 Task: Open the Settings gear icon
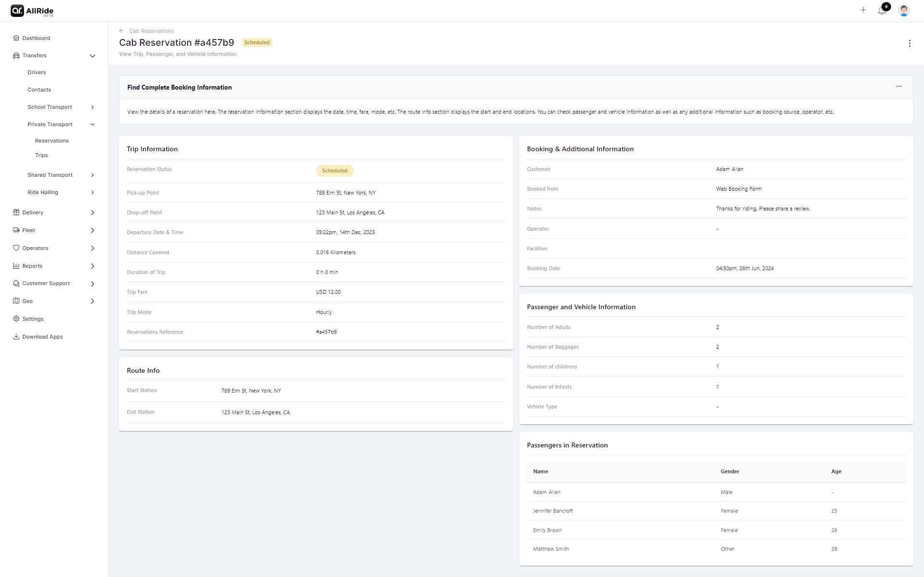click(x=17, y=318)
